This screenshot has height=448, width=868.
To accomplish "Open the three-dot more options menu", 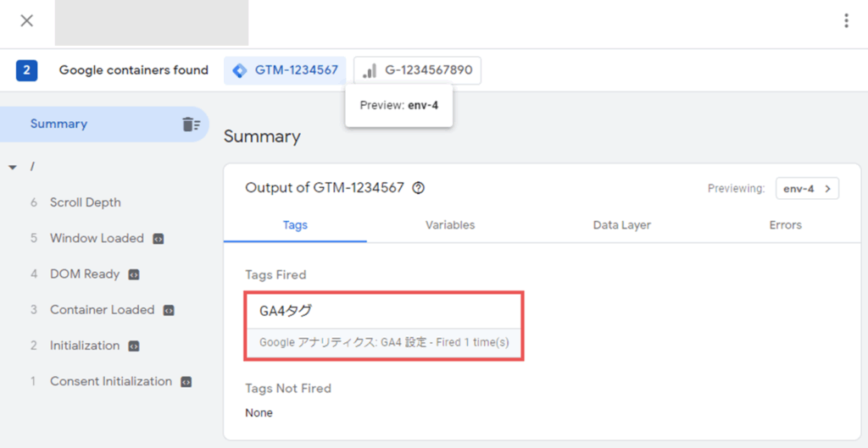I will (x=846, y=21).
